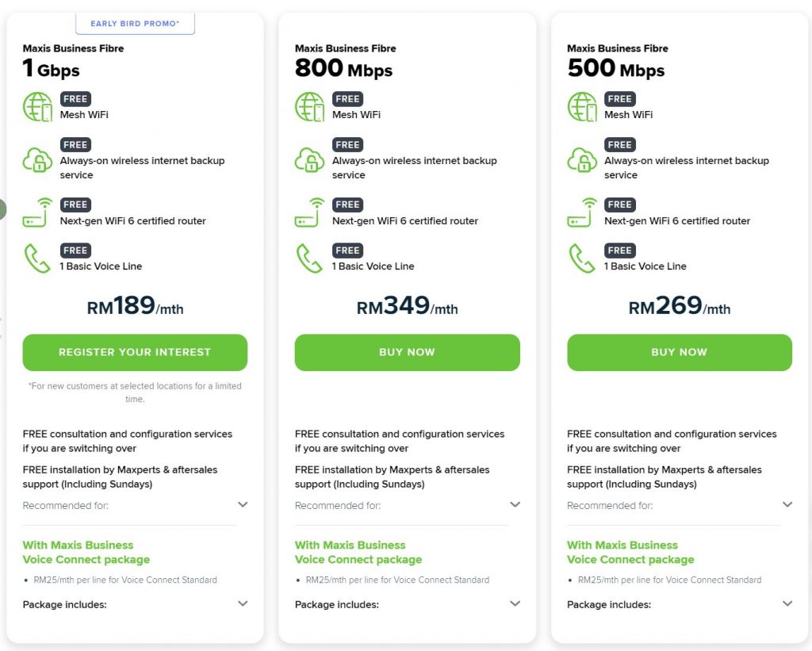Image resolution: width=812 pixels, height=651 pixels.
Task: Expand 'Package includes' in the 1 Gbps plan
Action: 243,604
